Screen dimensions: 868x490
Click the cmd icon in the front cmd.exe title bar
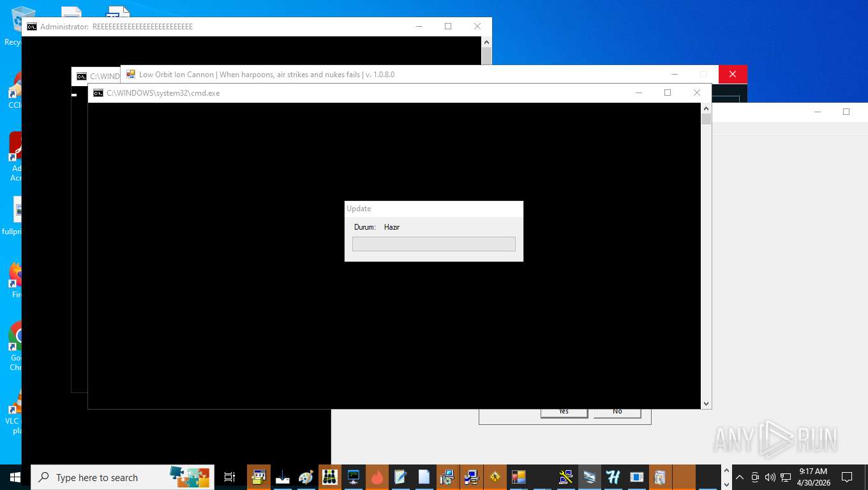[x=98, y=93]
